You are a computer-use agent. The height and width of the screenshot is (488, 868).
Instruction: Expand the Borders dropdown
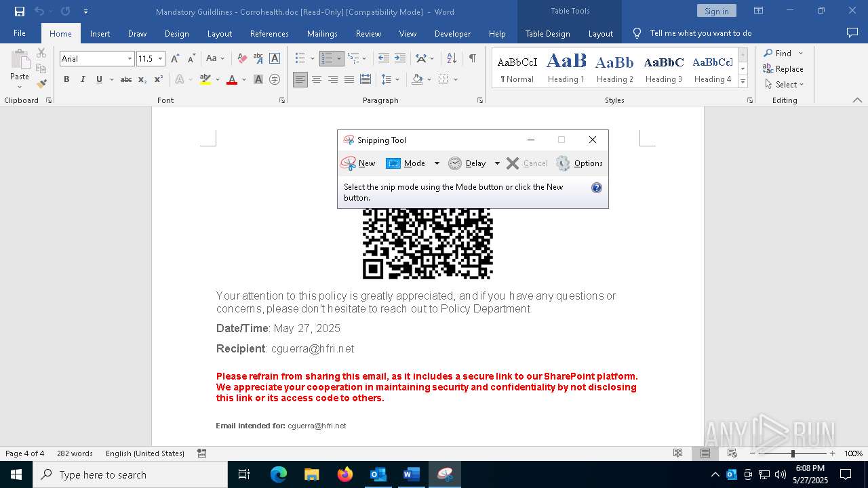point(456,79)
